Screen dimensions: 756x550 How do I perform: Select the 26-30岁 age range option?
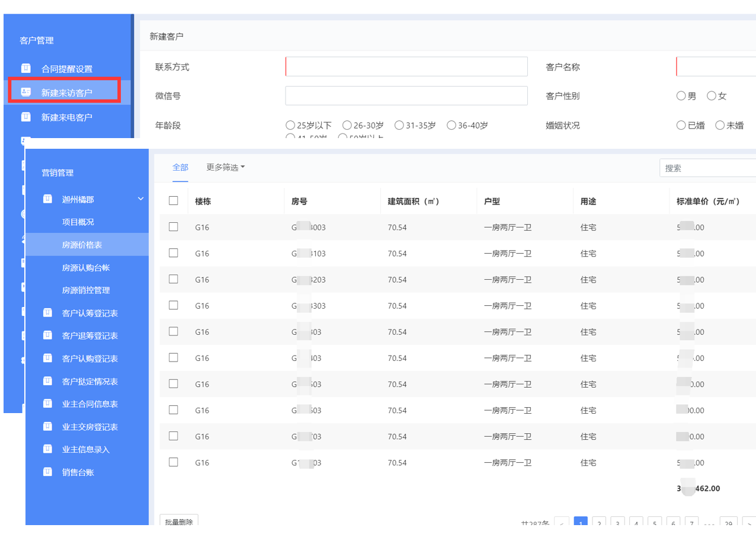pos(347,125)
